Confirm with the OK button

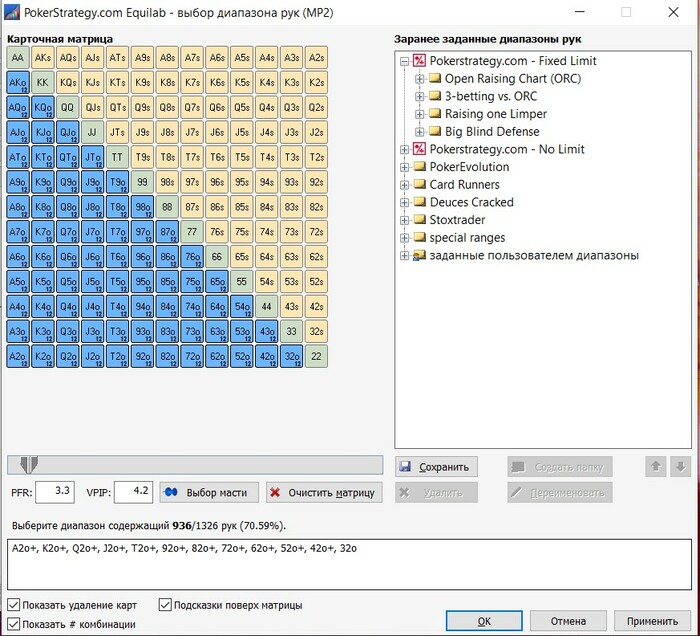pyautogui.click(x=484, y=621)
